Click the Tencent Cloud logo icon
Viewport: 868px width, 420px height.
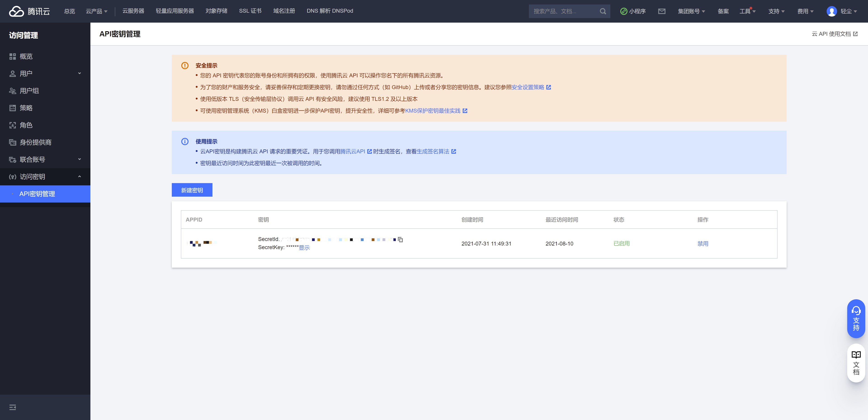16,11
